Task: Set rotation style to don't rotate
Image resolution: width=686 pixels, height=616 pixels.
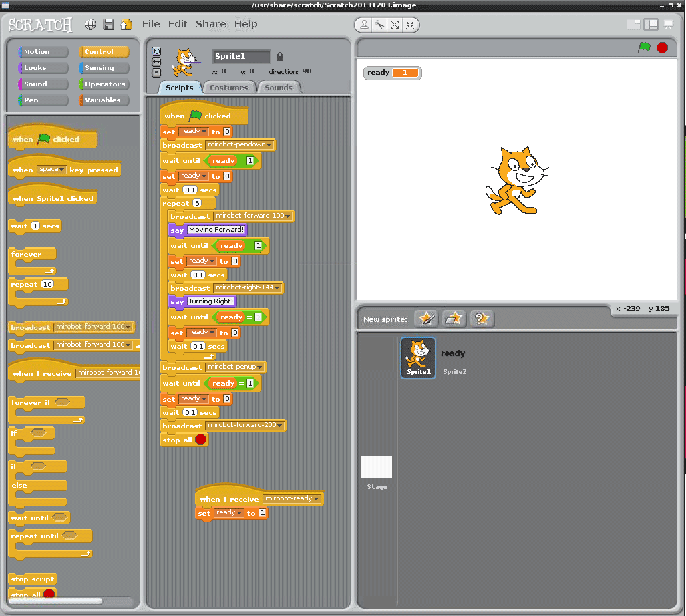Action: pyautogui.click(x=156, y=73)
